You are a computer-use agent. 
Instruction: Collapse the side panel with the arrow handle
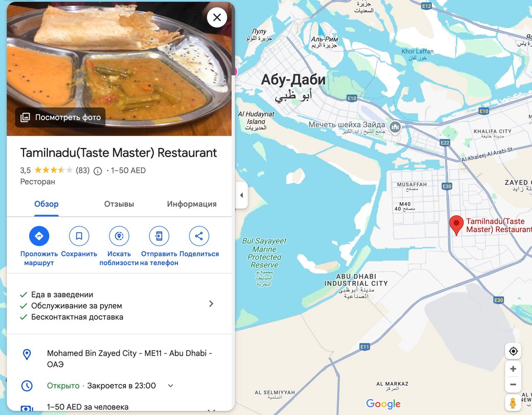(x=241, y=195)
